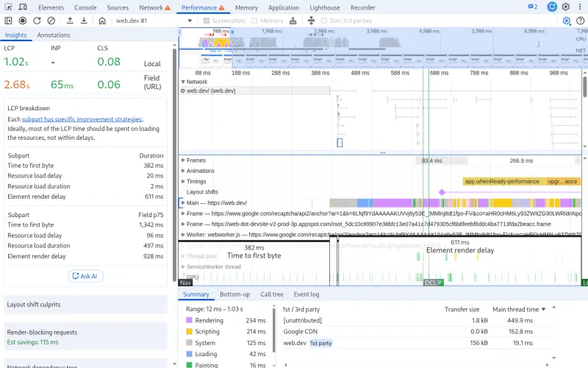Screen dimensions: 588x368
Task: Open the AI assistance icon
Action: [x=552, y=7]
